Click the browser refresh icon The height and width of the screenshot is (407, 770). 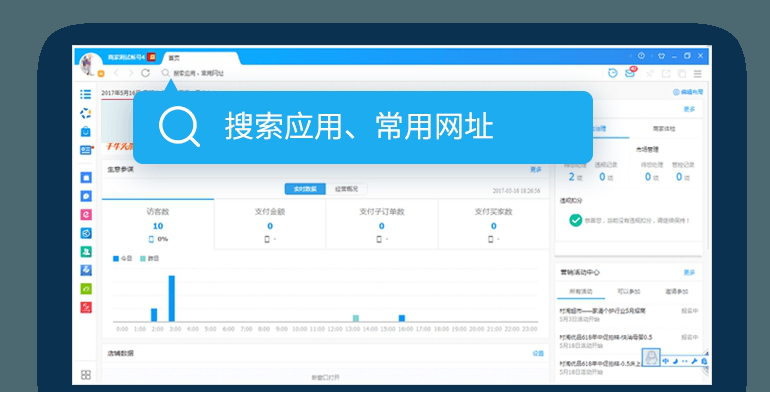pos(146,73)
